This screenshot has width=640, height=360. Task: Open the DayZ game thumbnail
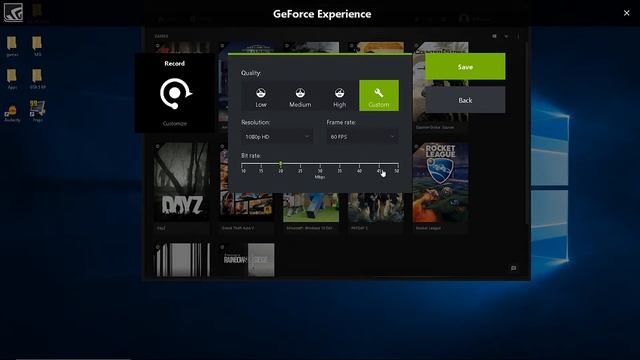pyautogui.click(x=182, y=182)
